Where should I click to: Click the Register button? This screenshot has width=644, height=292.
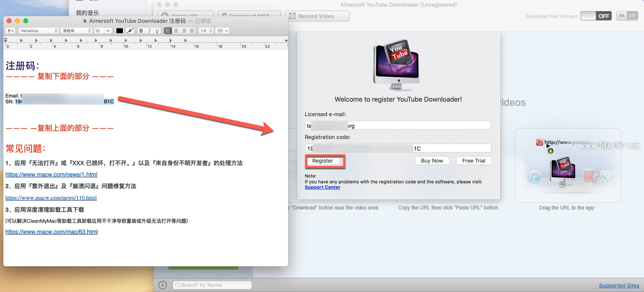(322, 161)
